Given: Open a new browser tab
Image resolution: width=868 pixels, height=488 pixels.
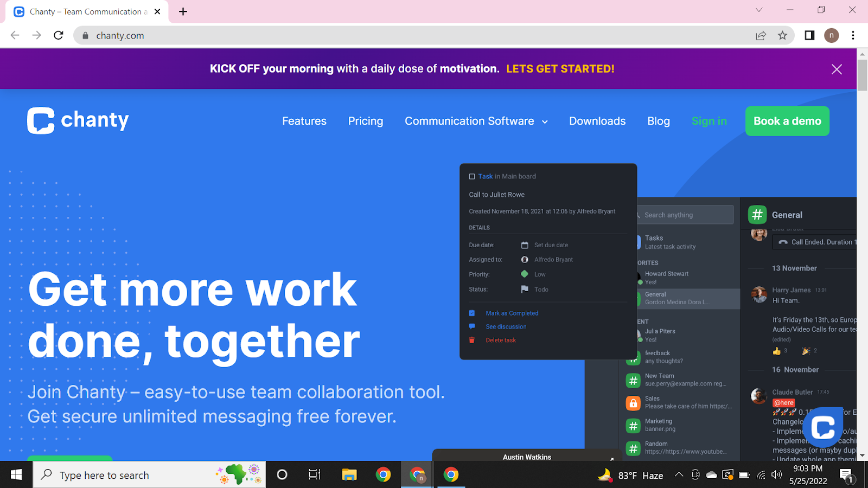Looking at the screenshot, I should click(183, 11).
